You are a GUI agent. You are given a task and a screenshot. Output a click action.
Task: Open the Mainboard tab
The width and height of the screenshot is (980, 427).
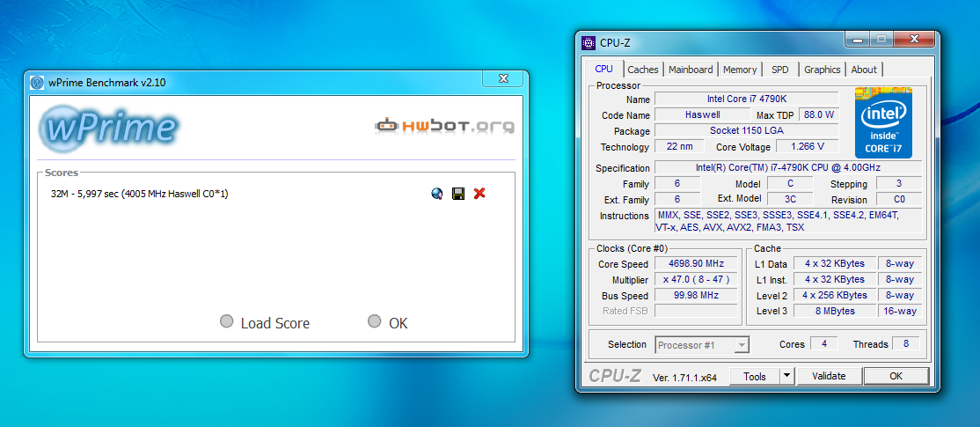(x=691, y=70)
